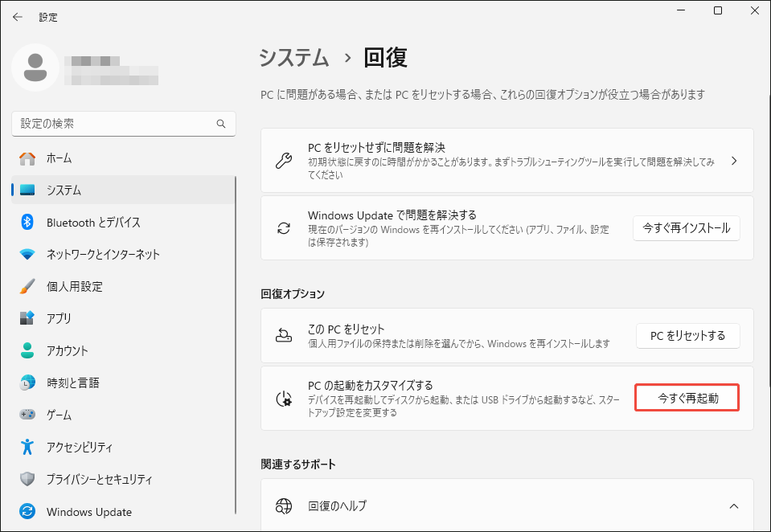Click この PC をリセット title text

347,329
